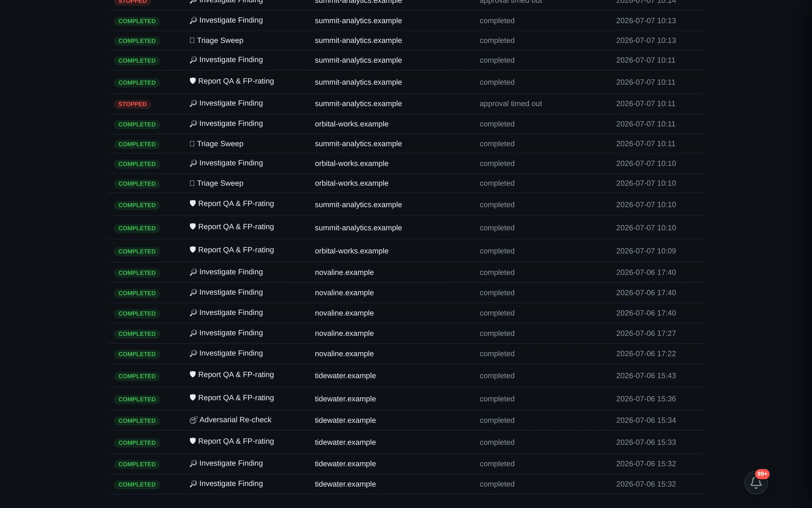Click 'completed' result in Adversarial Re-check row
The height and width of the screenshot is (508, 812).
coord(497,420)
